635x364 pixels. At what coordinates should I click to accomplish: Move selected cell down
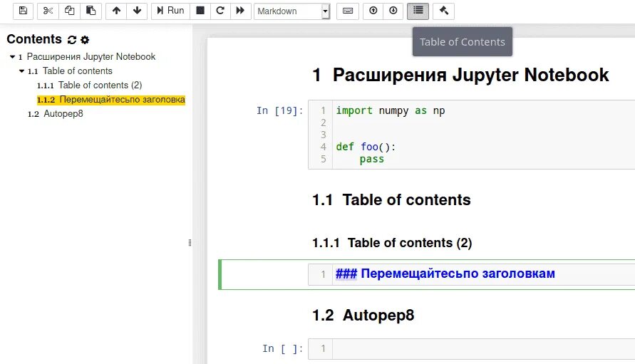click(x=137, y=11)
